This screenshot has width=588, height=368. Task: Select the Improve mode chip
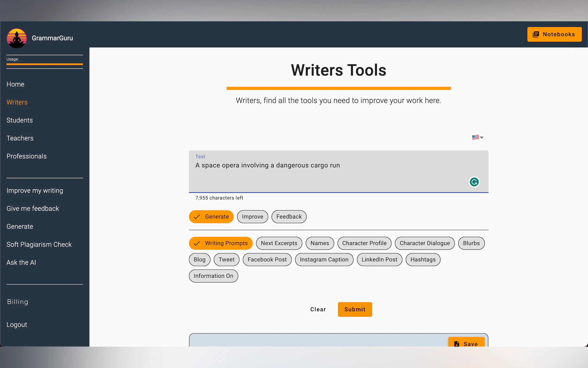[252, 217]
